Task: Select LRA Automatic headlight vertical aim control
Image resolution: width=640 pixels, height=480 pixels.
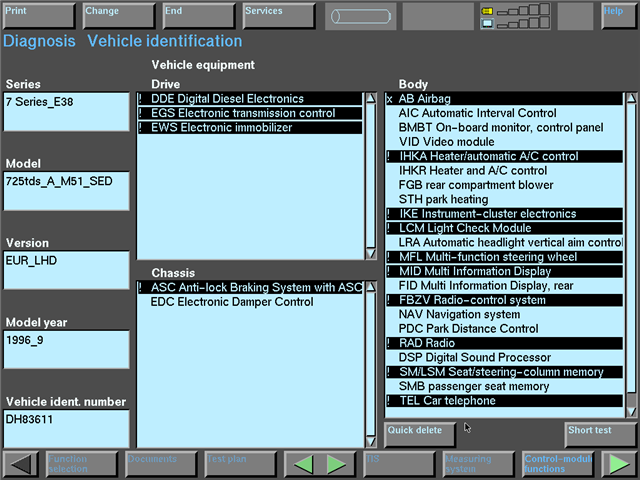Action: point(504,242)
